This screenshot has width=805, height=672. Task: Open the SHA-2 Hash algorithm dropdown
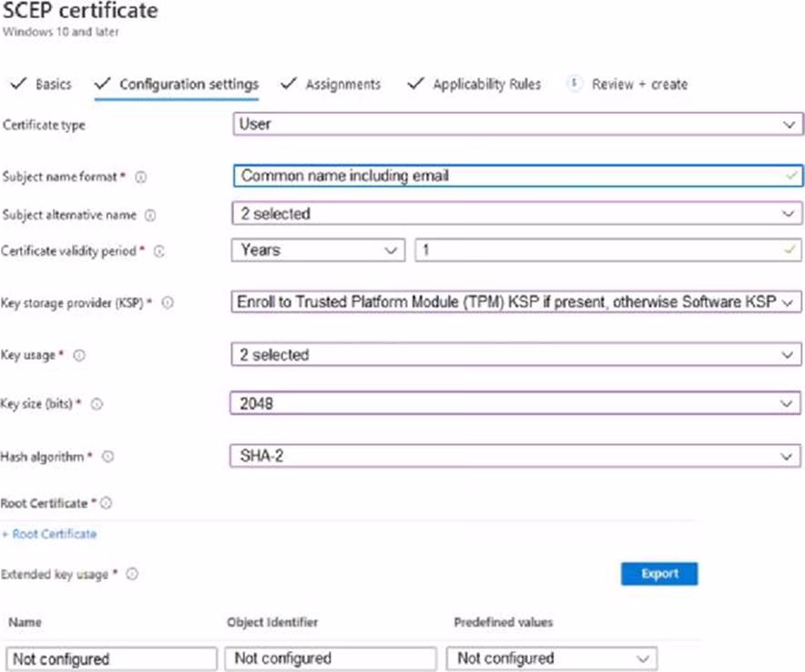click(x=515, y=456)
